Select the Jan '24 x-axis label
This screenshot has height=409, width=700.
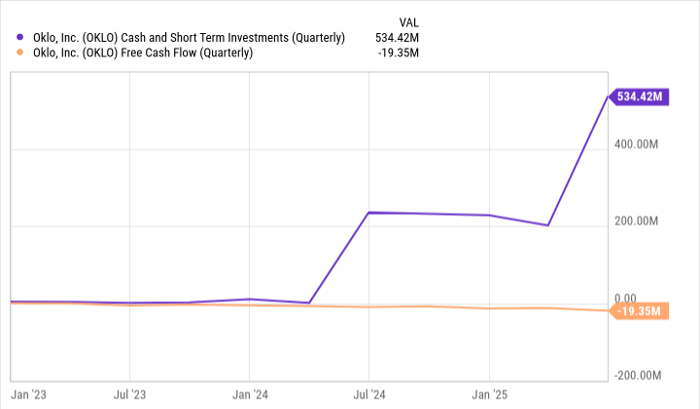click(x=249, y=394)
